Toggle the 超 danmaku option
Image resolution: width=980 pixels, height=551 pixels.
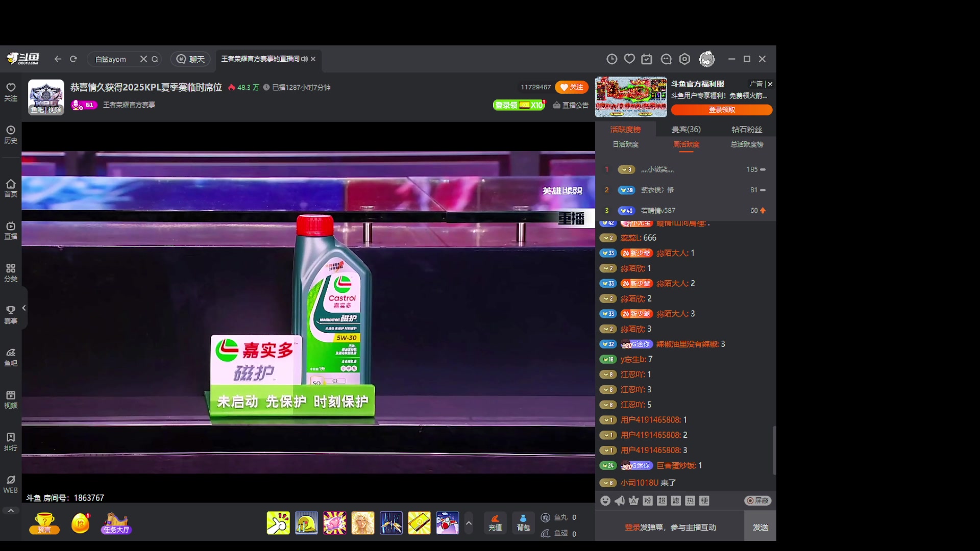click(661, 501)
